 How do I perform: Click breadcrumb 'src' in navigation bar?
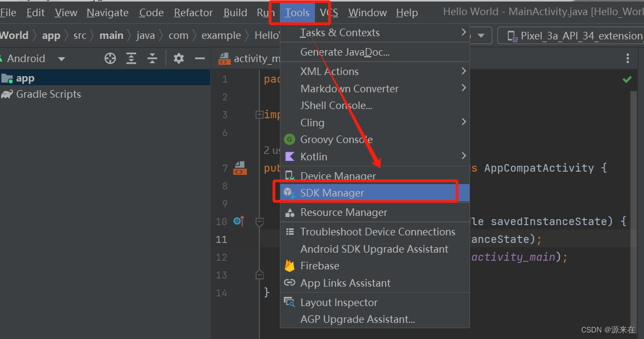click(79, 36)
